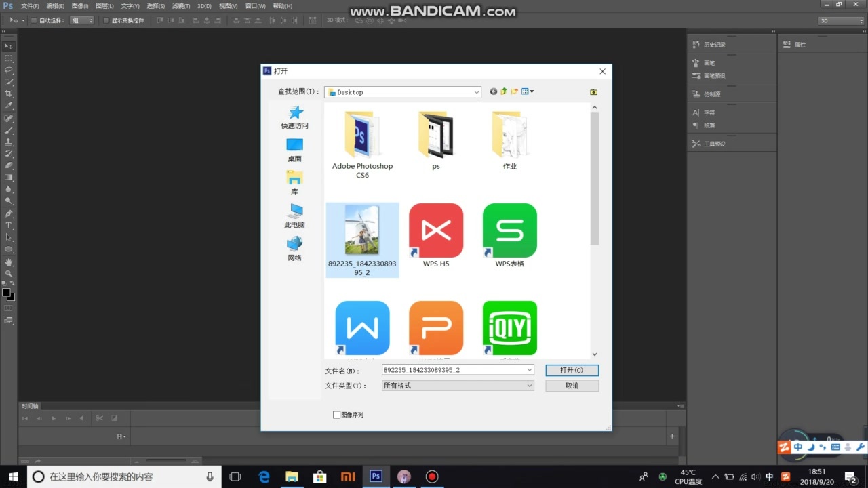
Task: Select the Eyedropper tool
Action: 9,106
